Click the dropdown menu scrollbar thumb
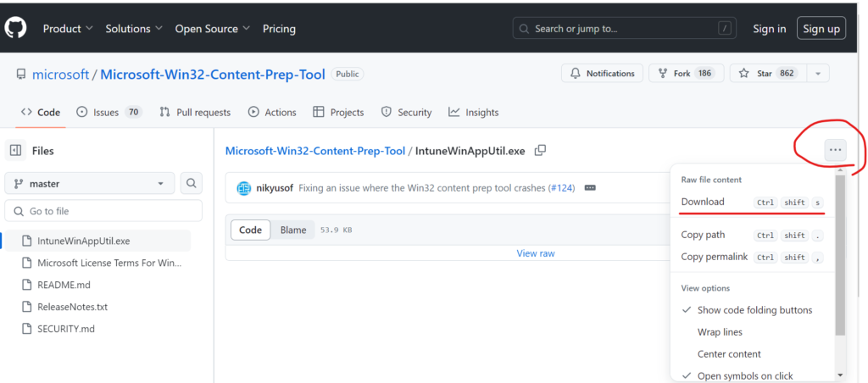Viewport: 868px width, 383px height. (x=840, y=255)
